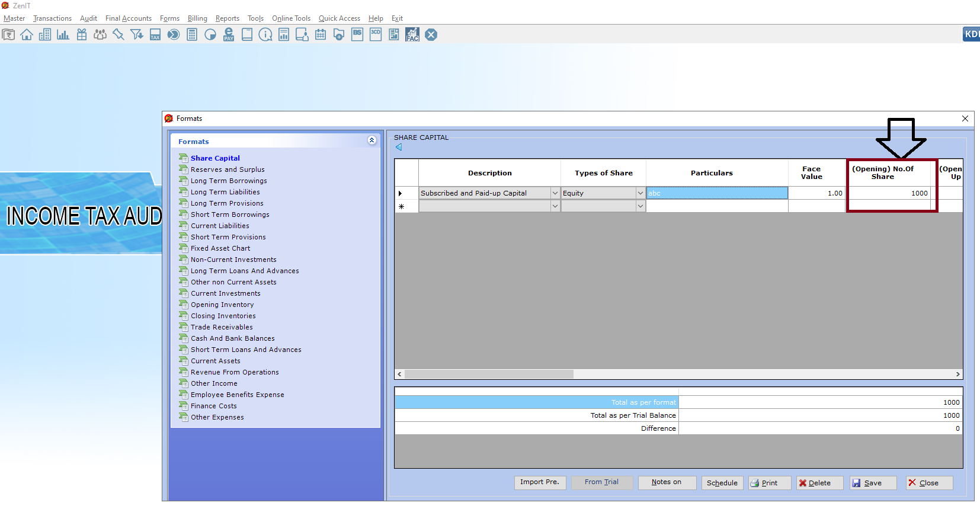The height and width of the screenshot is (509, 980).
Task: Open the BS balance sheet toolbar icon
Action: 357,35
